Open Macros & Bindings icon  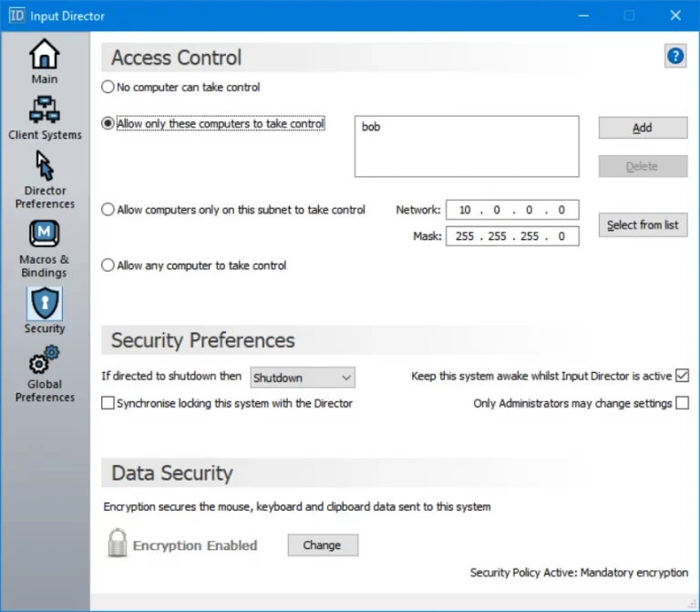44,233
